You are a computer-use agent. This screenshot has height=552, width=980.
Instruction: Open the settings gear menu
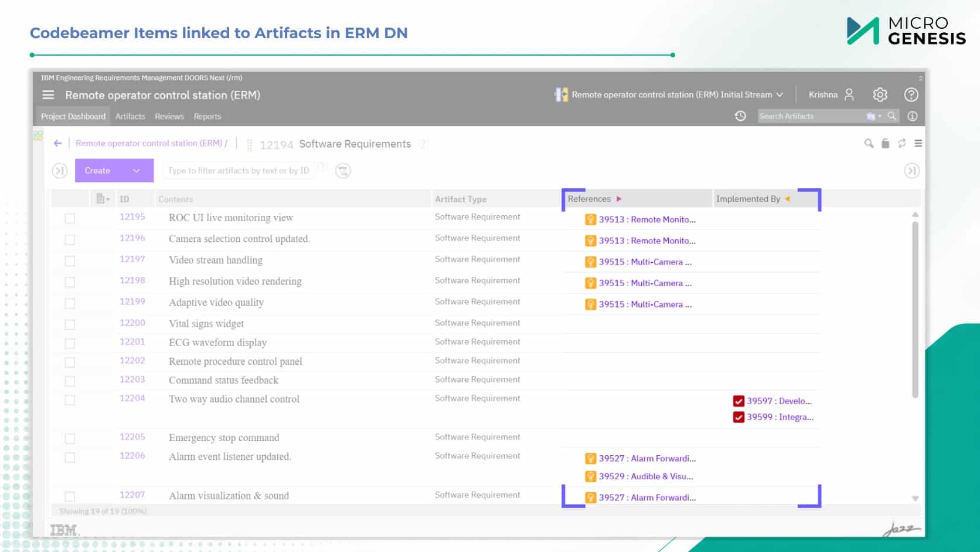tap(880, 94)
